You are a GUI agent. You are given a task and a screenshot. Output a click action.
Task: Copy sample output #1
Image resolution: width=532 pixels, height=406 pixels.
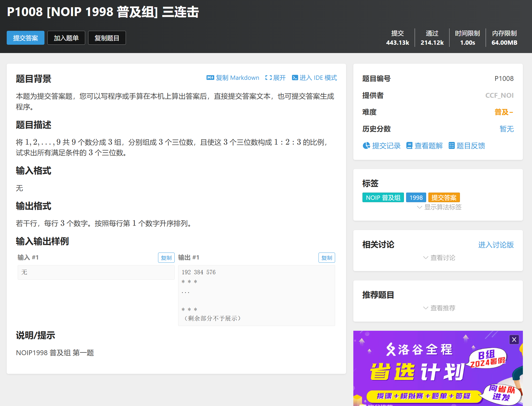(x=327, y=258)
